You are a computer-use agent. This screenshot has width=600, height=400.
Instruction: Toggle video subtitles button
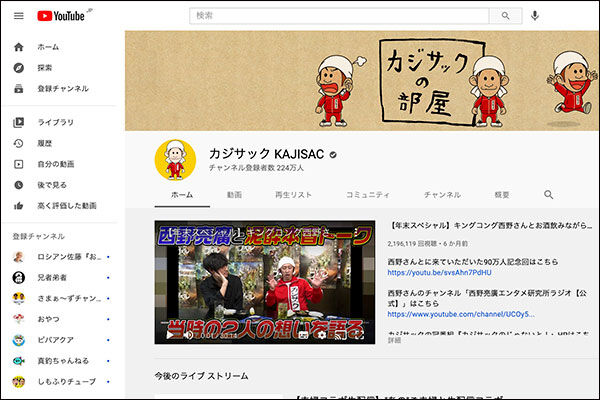(303, 335)
